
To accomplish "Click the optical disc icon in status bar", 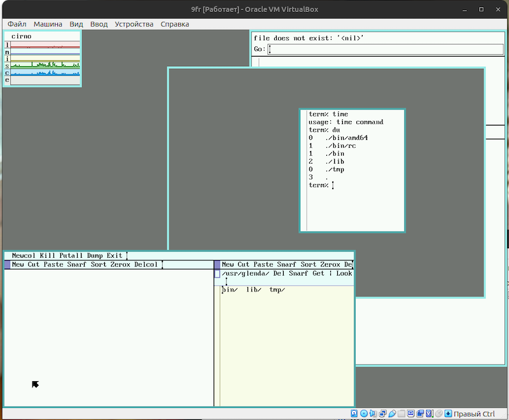I will (x=364, y=414).
